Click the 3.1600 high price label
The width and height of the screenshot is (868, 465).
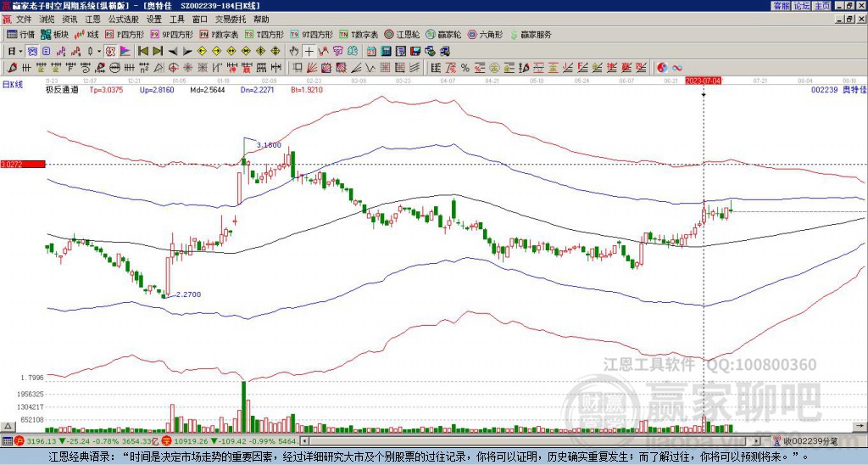point(270,145)
